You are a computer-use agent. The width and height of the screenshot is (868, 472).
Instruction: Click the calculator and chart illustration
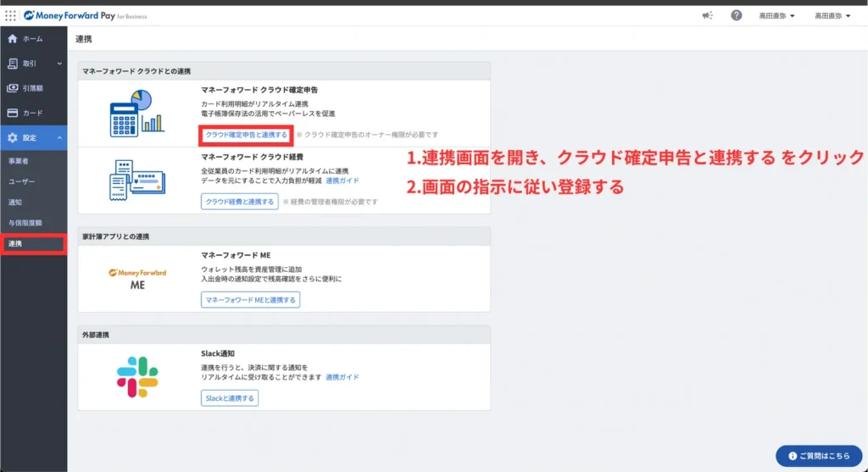tap(137, 114)
